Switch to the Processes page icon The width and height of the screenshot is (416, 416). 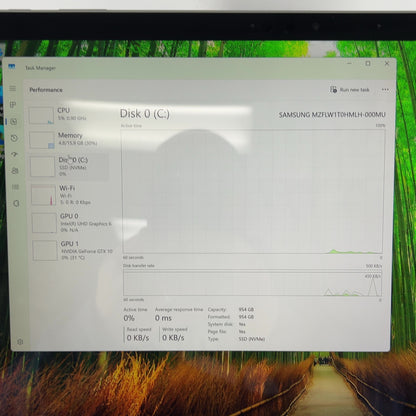pos(13,105)
